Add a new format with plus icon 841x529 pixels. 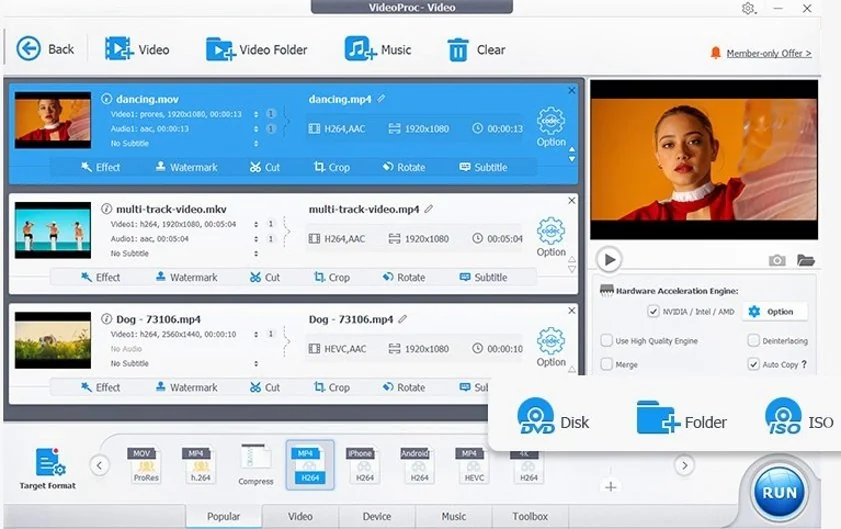(x=610, y=487)
